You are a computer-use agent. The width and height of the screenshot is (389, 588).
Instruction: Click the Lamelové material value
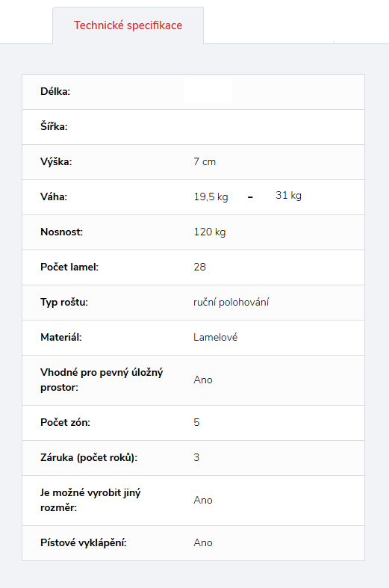[x=216, y=337]
